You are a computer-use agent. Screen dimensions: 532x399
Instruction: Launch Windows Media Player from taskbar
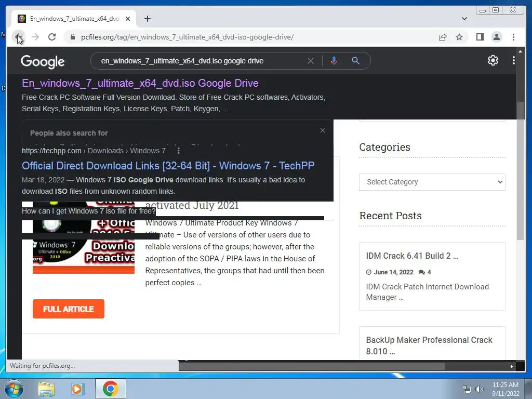pos(77,389)
